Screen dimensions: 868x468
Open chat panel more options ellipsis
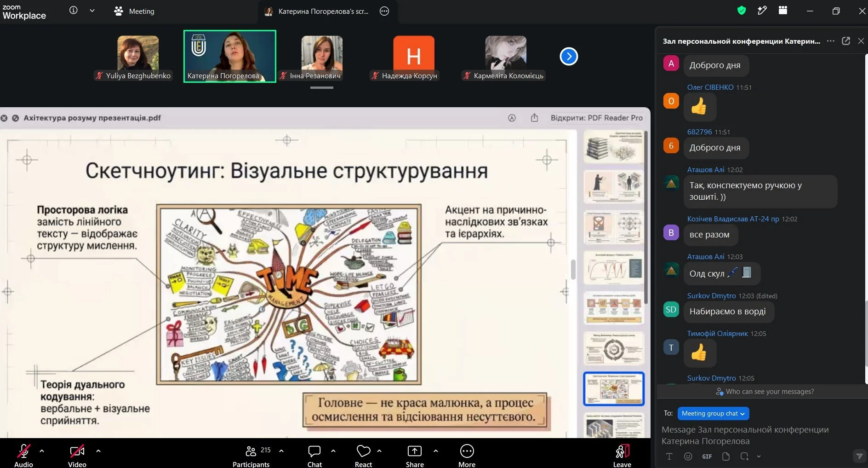(x=830, y=41)
